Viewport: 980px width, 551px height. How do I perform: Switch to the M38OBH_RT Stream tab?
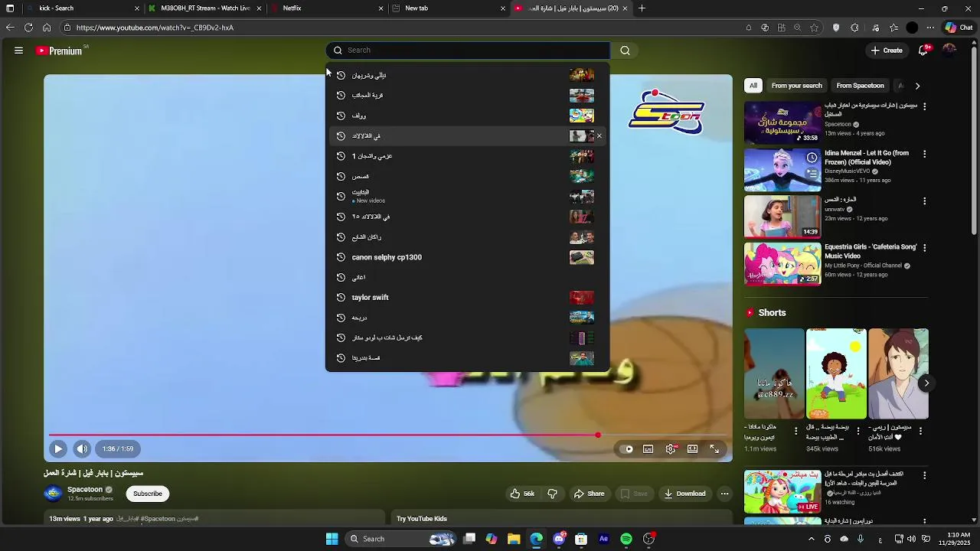(x=204, y=8)
